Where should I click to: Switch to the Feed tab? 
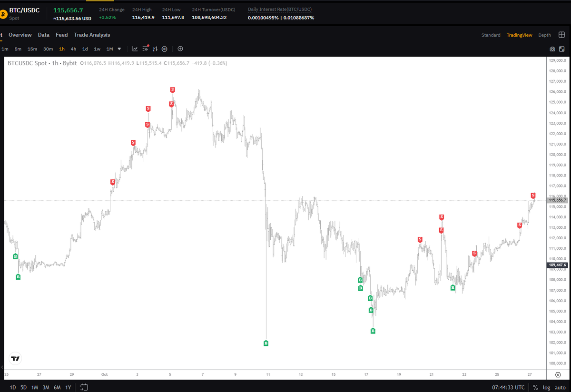(x=62, y=35)
